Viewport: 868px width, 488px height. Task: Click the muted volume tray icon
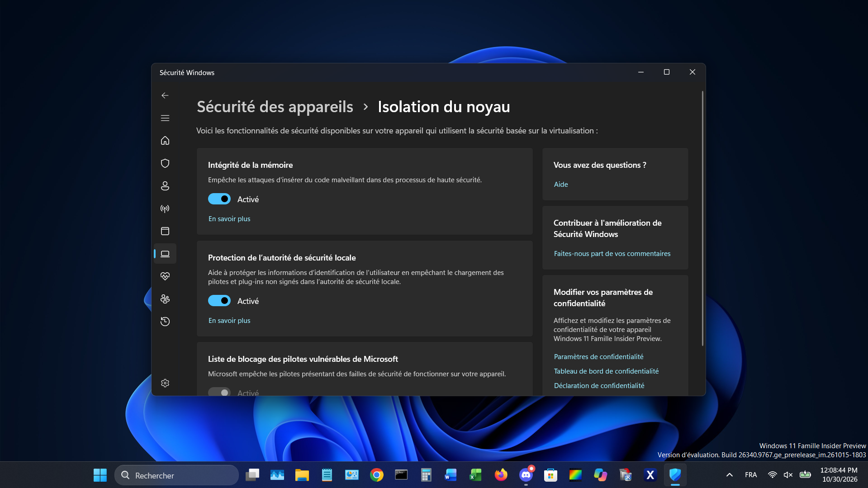pyautogui.click(x=788, y=475)
